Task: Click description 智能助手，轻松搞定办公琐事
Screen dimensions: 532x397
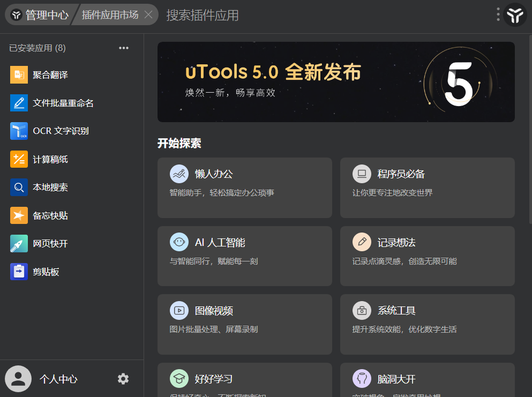Action: [222, 193]
